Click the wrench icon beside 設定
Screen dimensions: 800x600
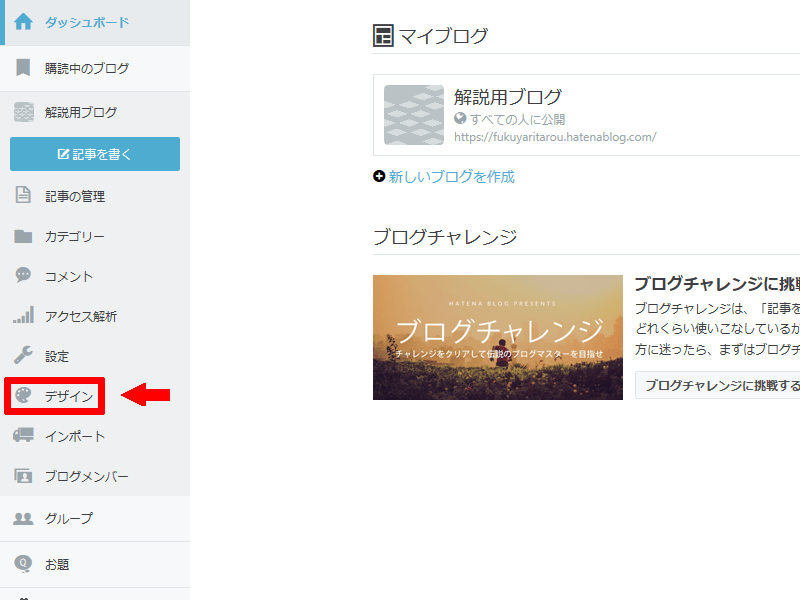coord(23,355)
